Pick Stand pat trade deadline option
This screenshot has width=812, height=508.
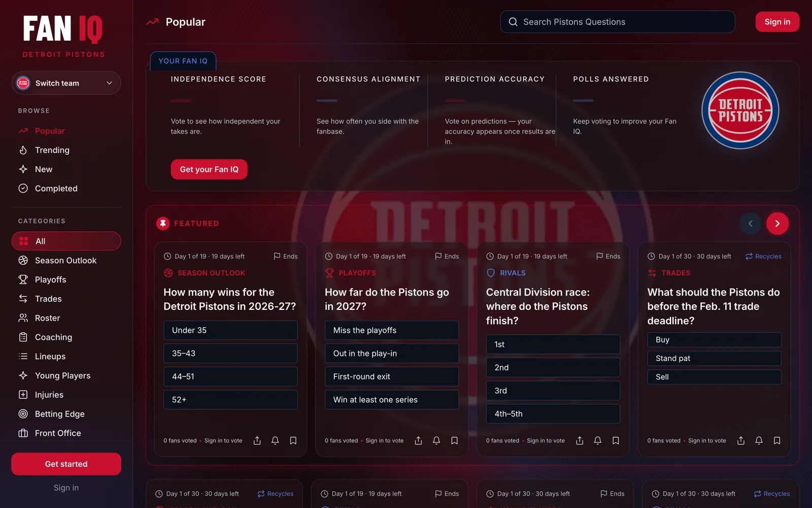[714, 358]
